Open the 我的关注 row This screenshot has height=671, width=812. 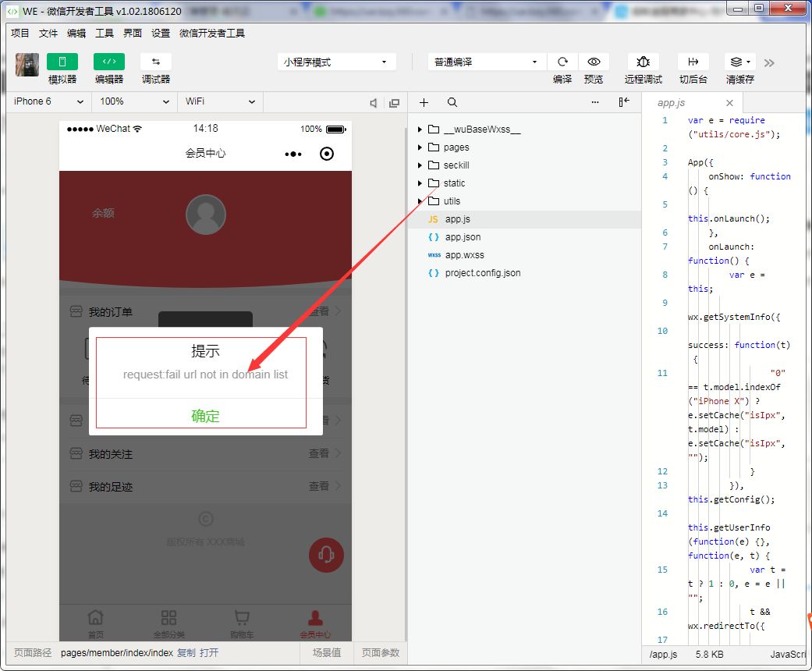pyautogui.click(x=206, y=454)
